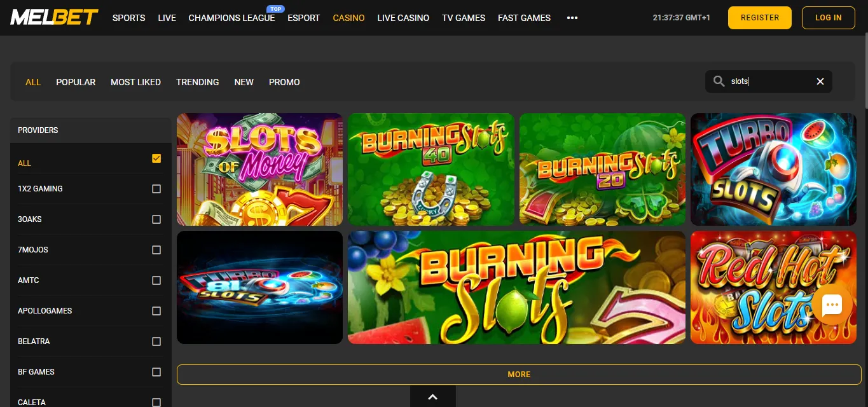Open the Burning Slots game thumbnail

pos(516,287)
